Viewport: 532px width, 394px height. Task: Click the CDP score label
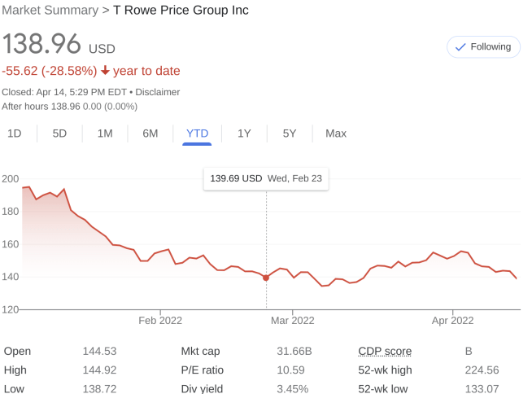tap(385, 351)
